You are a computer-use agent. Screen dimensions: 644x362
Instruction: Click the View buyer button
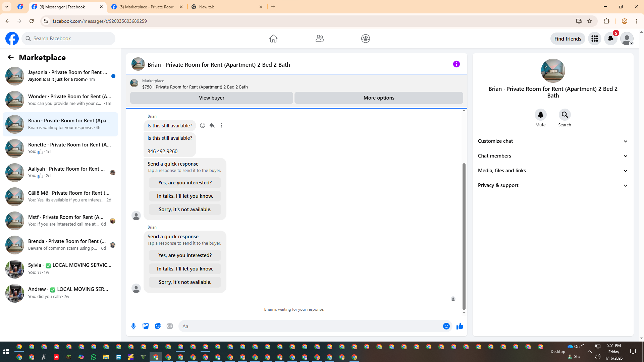pos(211,98)
